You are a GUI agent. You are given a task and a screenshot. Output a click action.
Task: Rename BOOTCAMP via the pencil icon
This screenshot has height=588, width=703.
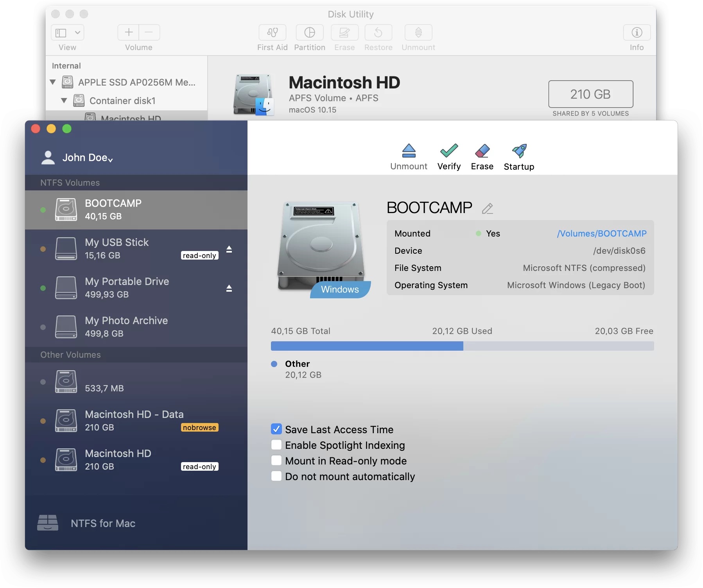tap(487, 208)
